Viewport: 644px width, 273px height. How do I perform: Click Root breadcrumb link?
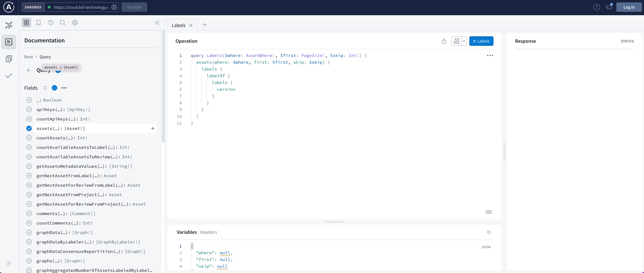tap(29, 57)
